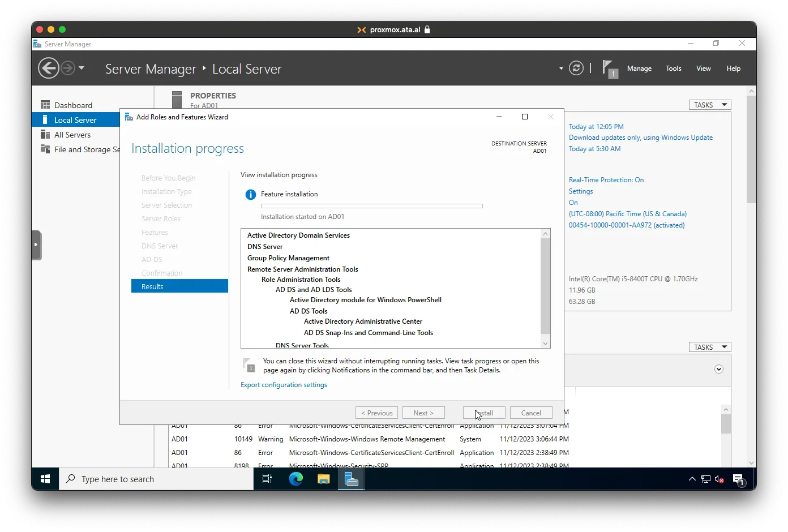Click the Pacific Time zone link

[x=627, y=214]
